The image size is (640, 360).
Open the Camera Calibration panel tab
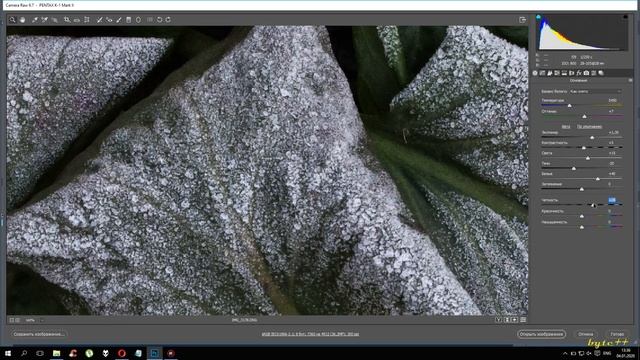pos(587,73)
